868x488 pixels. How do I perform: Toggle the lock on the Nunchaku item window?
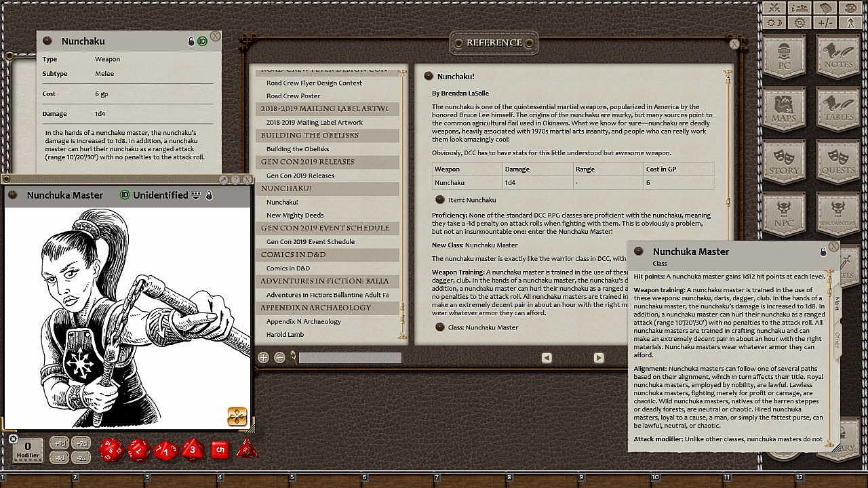pos(192,41)
